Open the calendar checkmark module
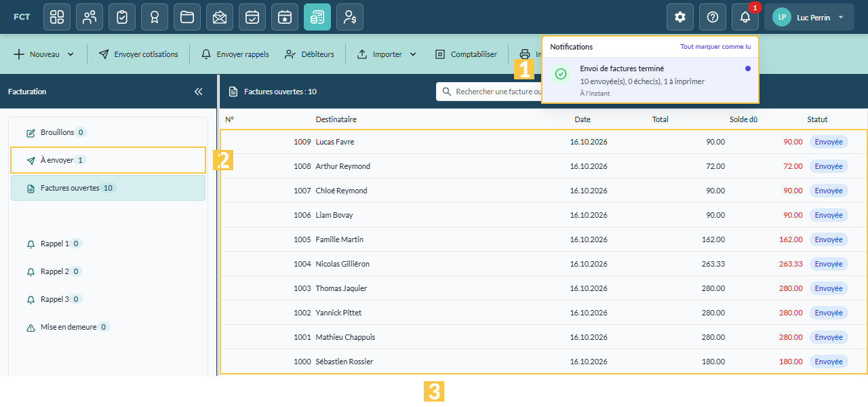This screenshot has height=407, width=868. (x=252, y=17)
